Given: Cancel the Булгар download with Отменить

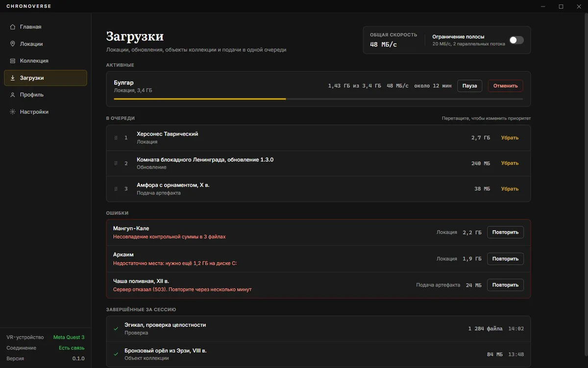Looking at the screenshot, I should pyautogui.click(x=506, y=86).
